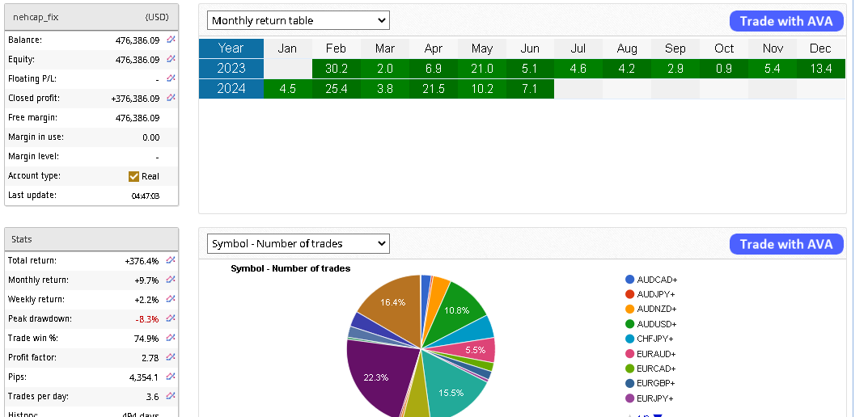Click the Feb 2023 30.2 return cell

pos(336,69)
